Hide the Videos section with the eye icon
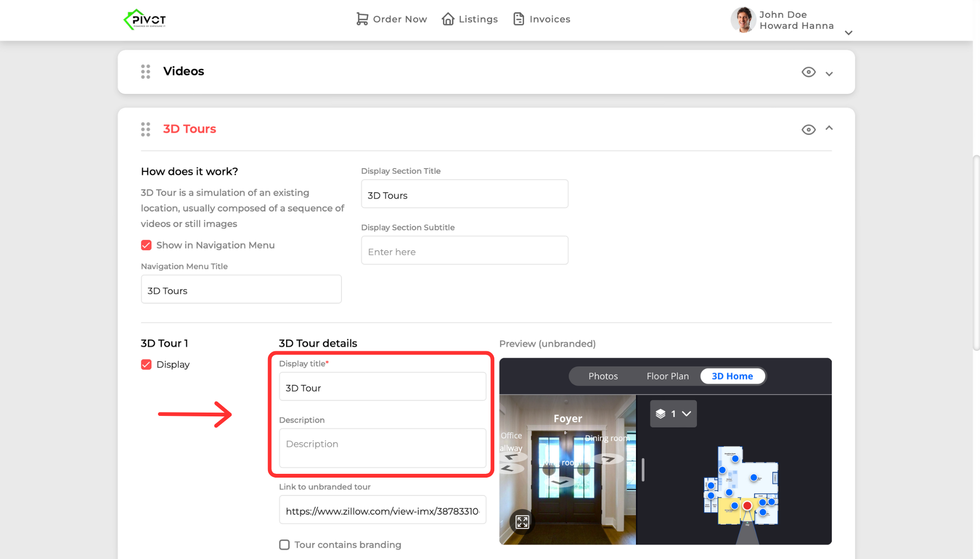Image resolution: width=980 pixels, height=559 pixels. tap(808, 72)
